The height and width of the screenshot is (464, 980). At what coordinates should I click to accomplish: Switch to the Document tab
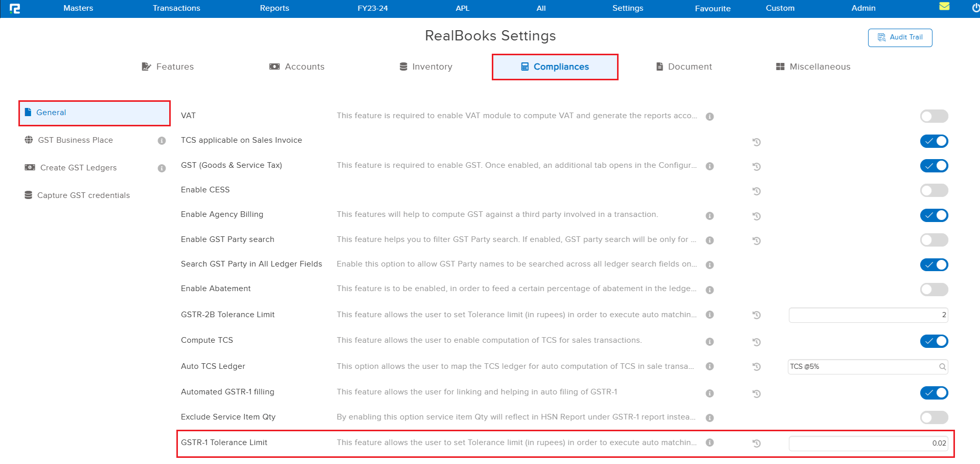point(684,67)
